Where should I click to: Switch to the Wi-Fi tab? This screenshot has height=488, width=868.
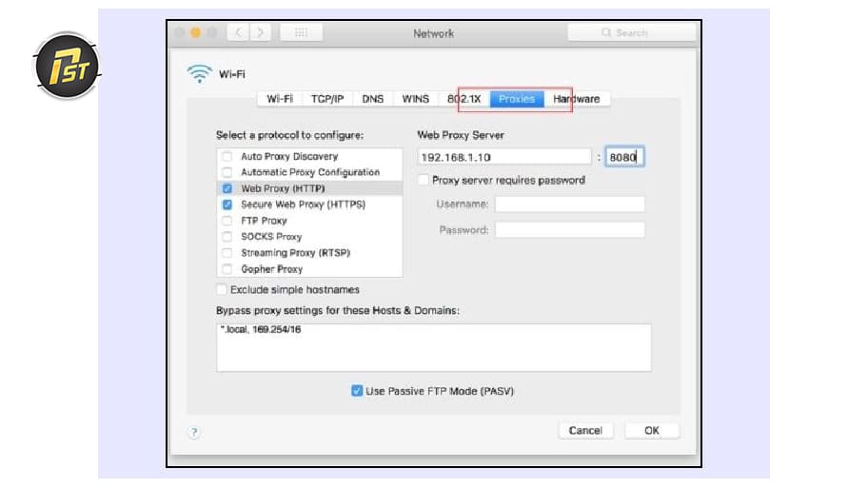coord(280,99)
